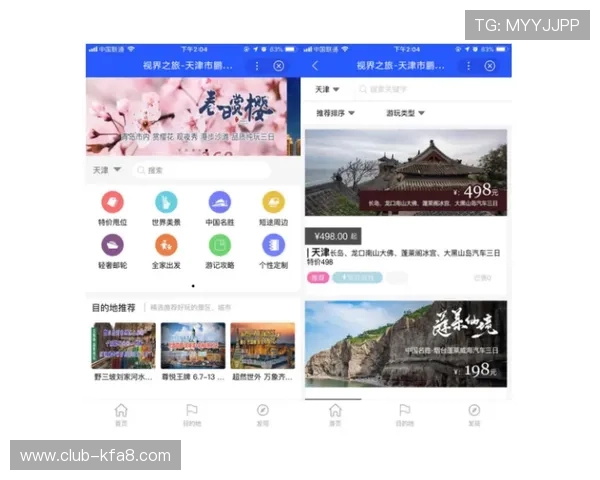Viewport: 600px width, 480px height.
Task: Tap the flag destination tab in left bottom bar
Action: [192, 415]
